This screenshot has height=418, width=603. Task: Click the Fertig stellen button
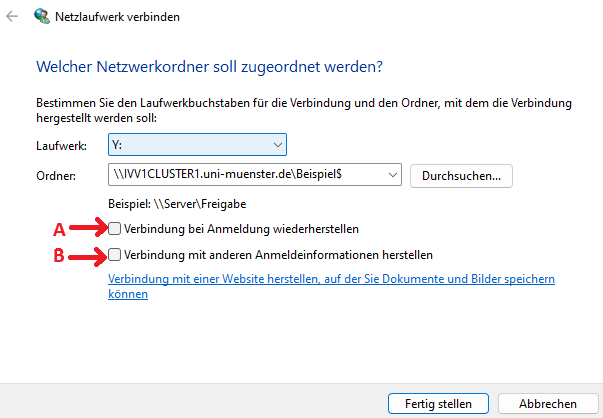point(437,403)
